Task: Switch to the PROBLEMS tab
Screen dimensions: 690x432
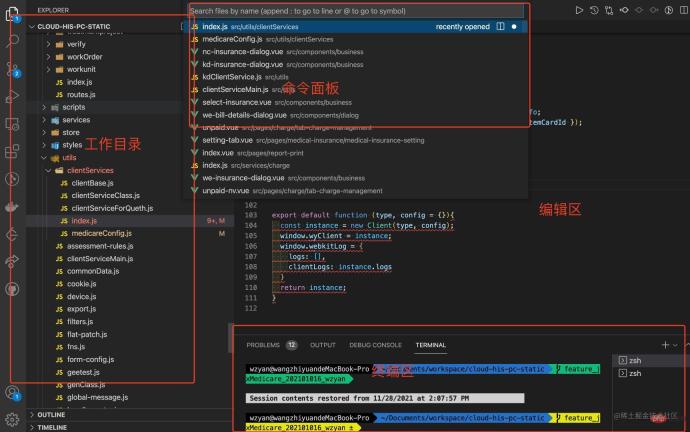Action: (263, 345)
